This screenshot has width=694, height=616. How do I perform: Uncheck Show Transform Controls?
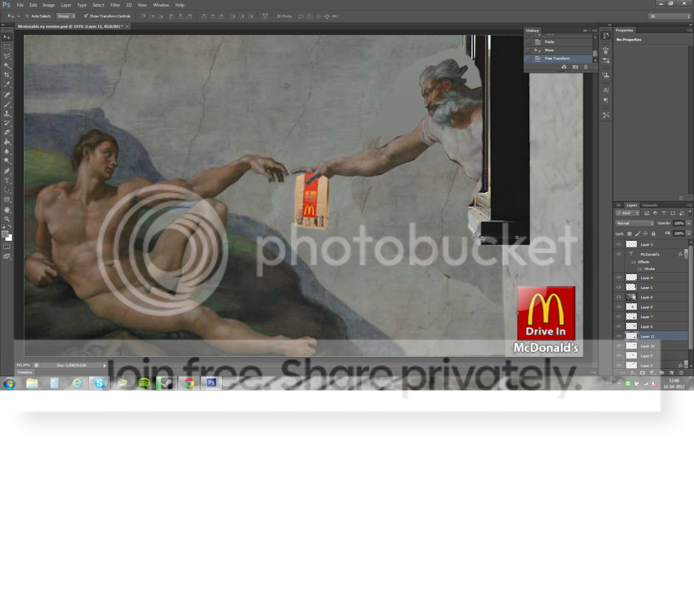tap(86, 16)
